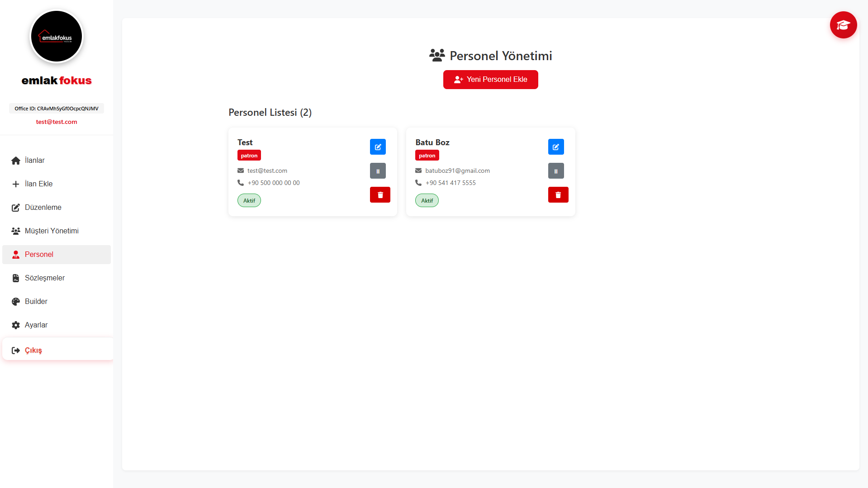Select the Builder sidebar item
The height and width of the screenshot is (488, 868).
(36, 302)
